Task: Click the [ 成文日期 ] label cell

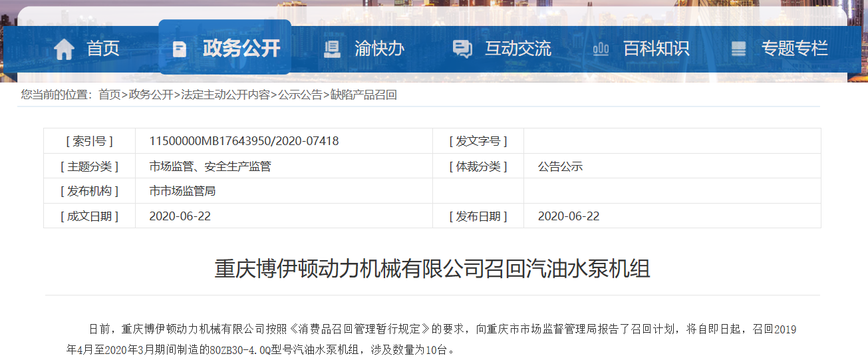Action: pyautogui.click(x=90, y=216)
